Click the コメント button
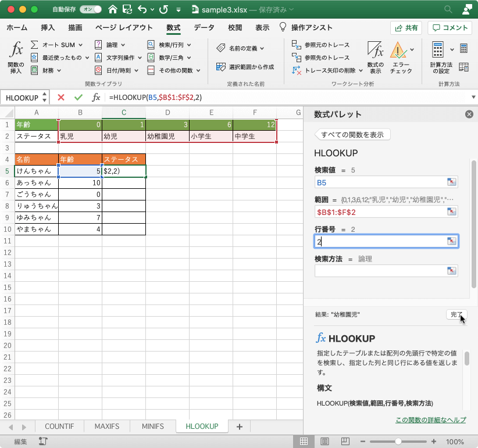The image size is (478, 448). [x=450, y=28]
